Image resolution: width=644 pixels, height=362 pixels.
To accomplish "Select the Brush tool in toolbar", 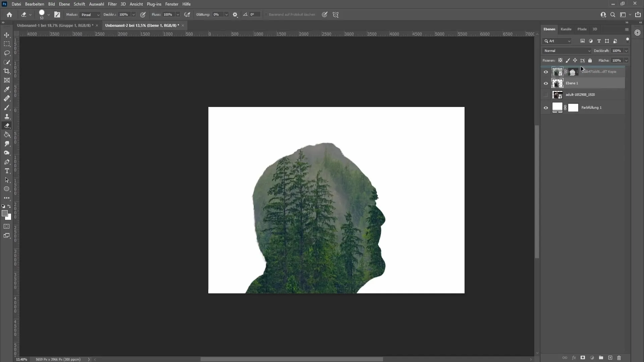I will tap(7, 98).
